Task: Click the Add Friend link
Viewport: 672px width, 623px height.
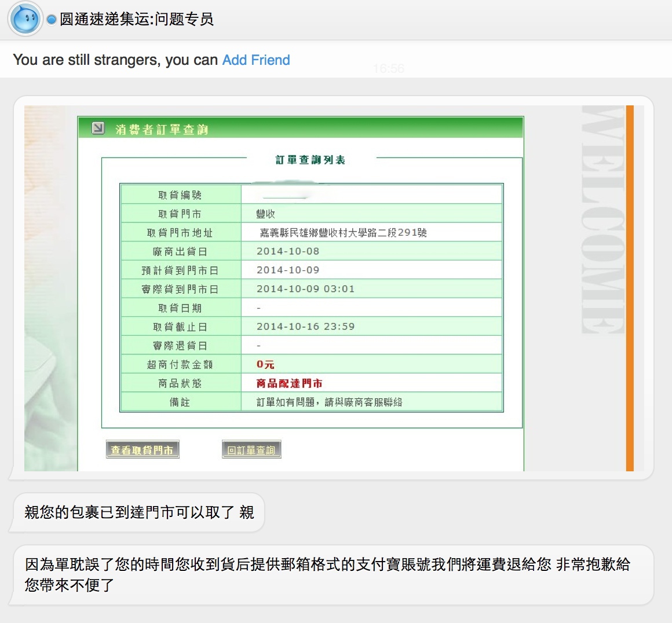Action: tap(256, 60)
